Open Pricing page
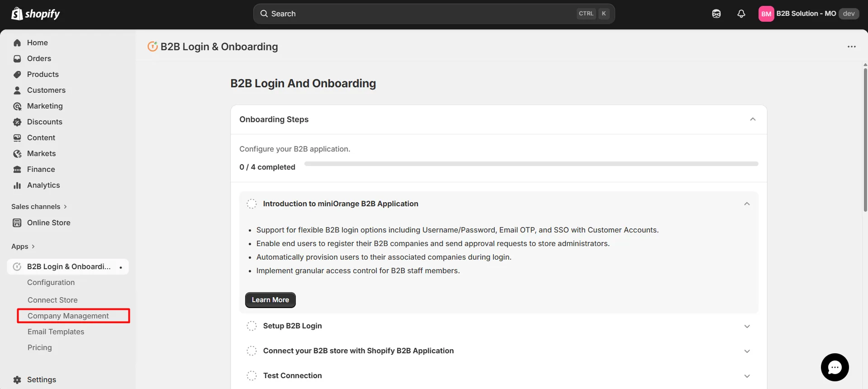Image resolution: width=868 pixels, height=389 pixels. coord(40,347)
